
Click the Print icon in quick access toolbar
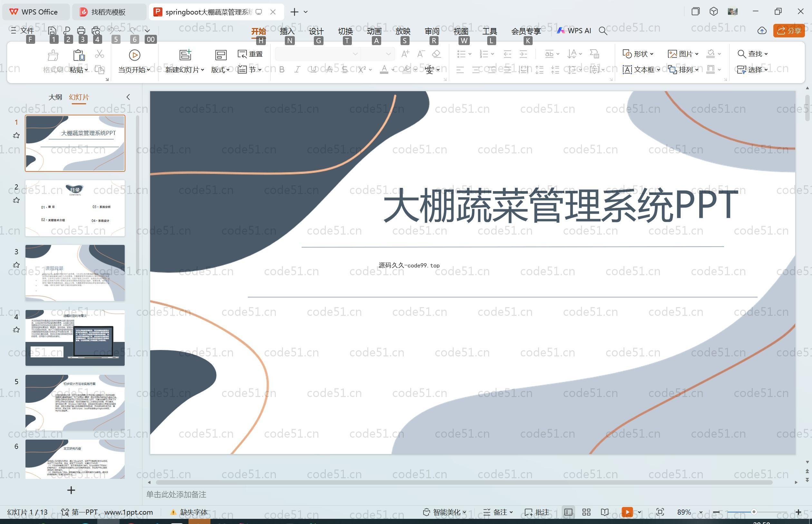pos(81,31)
